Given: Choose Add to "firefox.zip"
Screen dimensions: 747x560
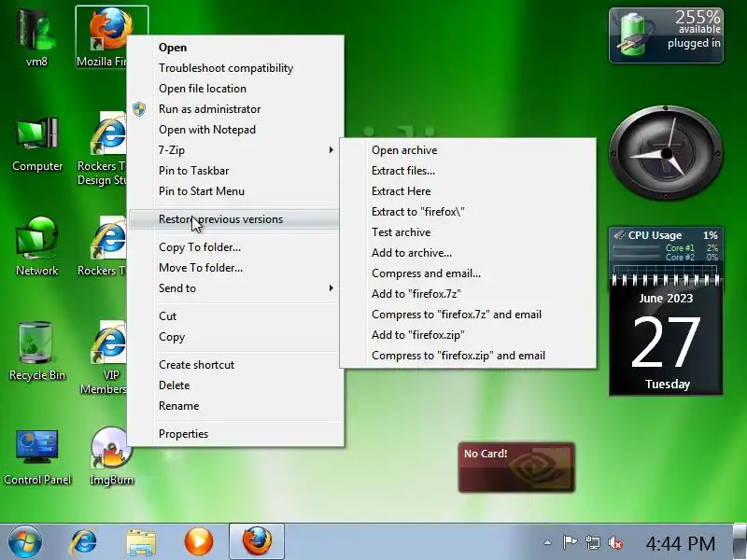Looking at the screenshot, I should pos(468,334).
